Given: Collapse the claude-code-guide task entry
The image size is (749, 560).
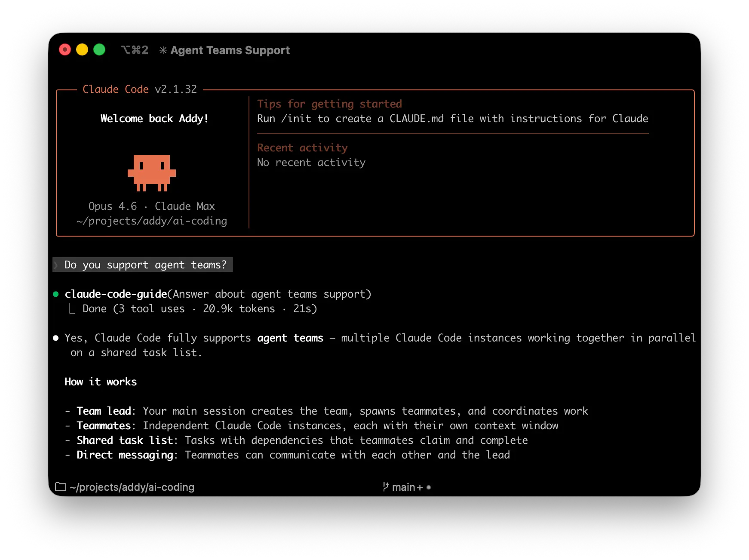Looking at the screenshot, I should (116, 294).
